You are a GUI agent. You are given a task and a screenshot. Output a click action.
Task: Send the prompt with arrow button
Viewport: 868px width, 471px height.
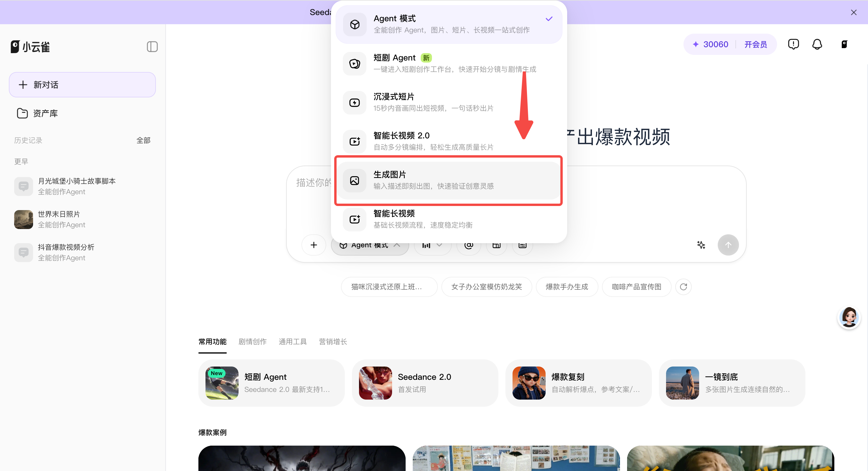point(728,245)
